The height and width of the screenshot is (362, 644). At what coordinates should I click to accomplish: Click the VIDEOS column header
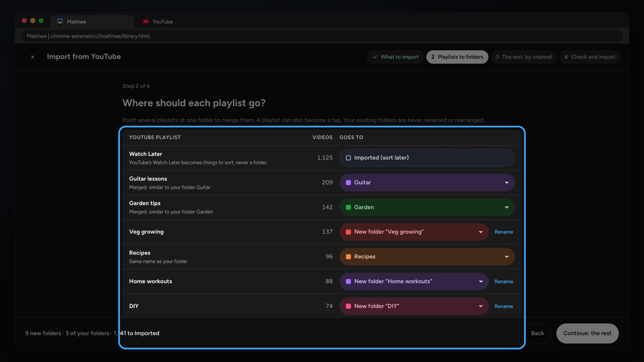point(322,138)
